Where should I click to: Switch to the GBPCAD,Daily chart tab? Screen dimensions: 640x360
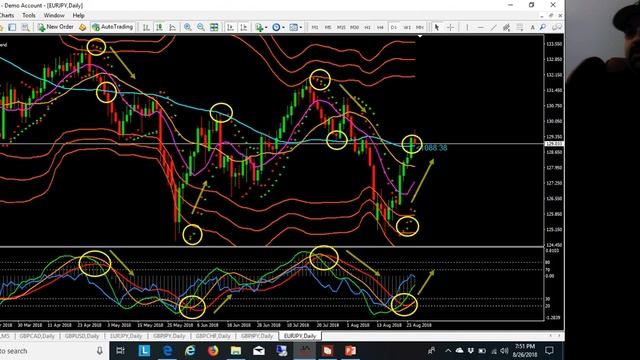(x=37, y=336)
